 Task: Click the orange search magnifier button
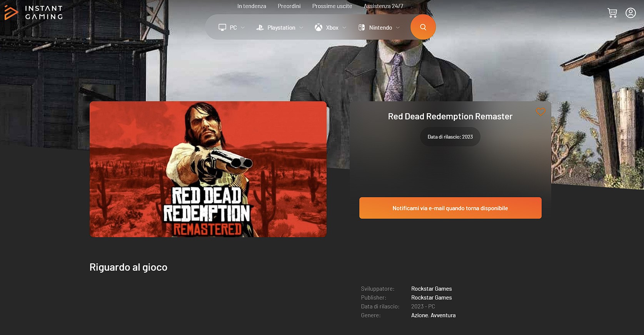pos(423,27)
